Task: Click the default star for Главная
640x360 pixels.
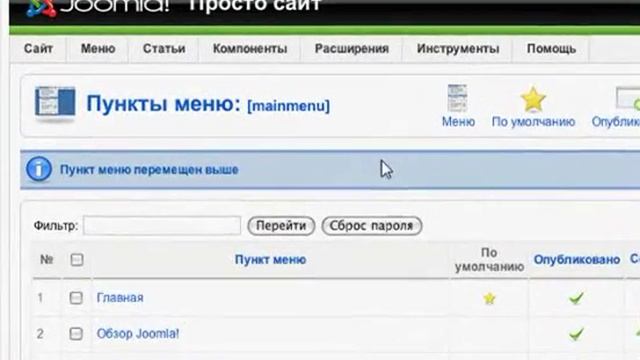Action: [x=489, y=299]
